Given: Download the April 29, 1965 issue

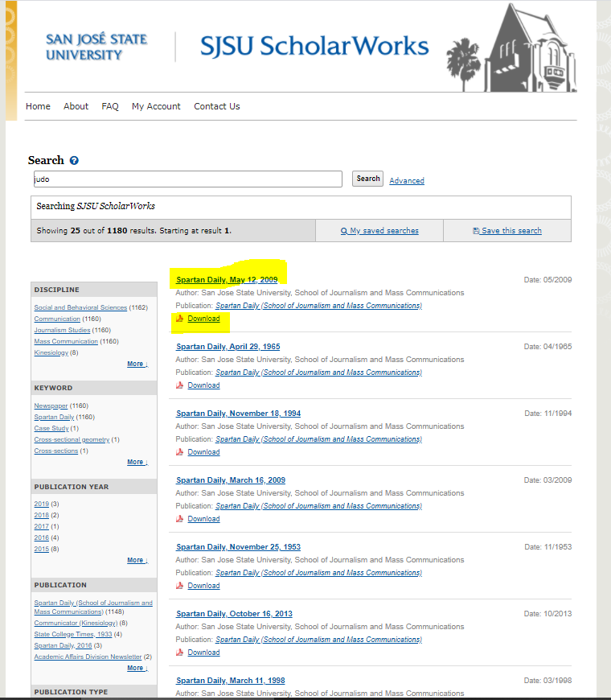Looking at the screenshot, I should (204, 385).
